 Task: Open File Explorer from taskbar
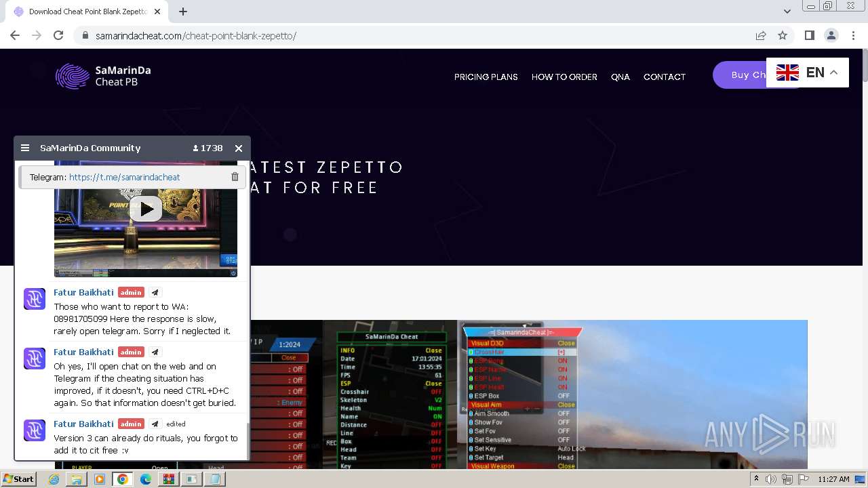coord(77,479)
